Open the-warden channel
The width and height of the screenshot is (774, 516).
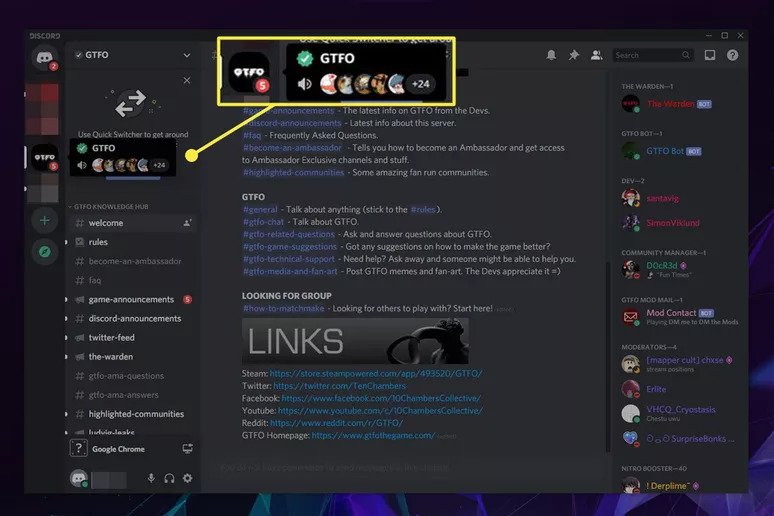click(x=133, y=357)
